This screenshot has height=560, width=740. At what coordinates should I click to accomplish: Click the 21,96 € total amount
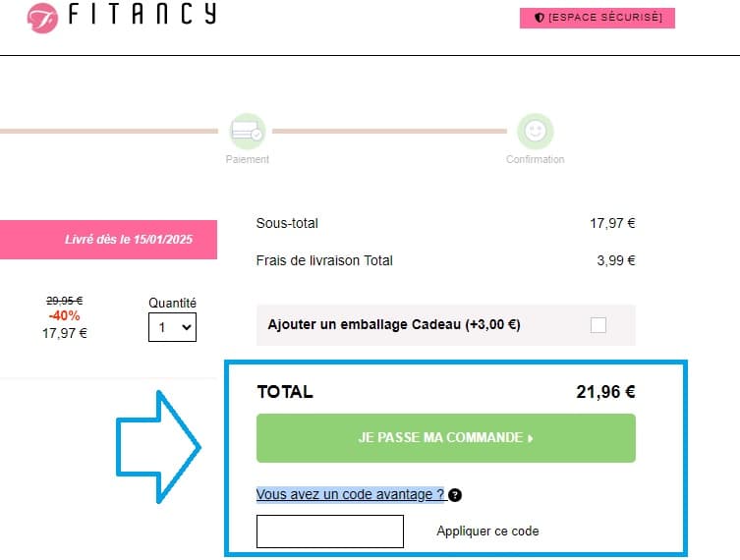click(605, 392)
